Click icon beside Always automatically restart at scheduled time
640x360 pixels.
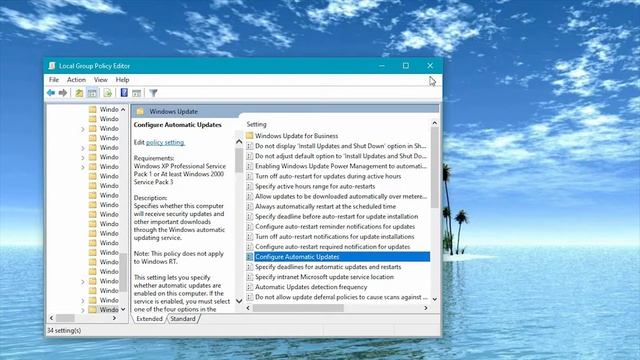point(250,206)
